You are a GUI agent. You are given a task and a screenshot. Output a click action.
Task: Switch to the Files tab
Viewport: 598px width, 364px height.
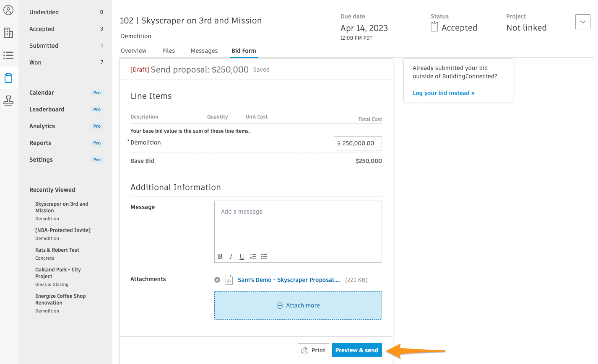[x=169, y=51]
